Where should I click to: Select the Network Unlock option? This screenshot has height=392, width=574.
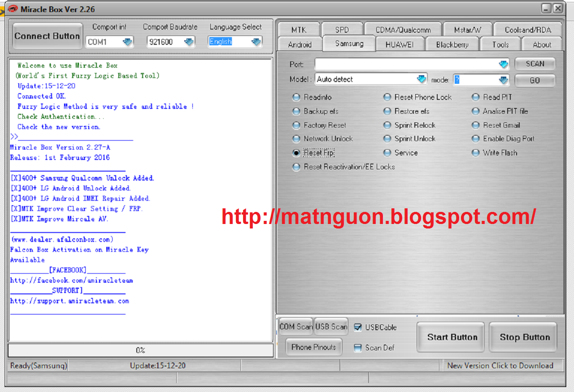296,139
